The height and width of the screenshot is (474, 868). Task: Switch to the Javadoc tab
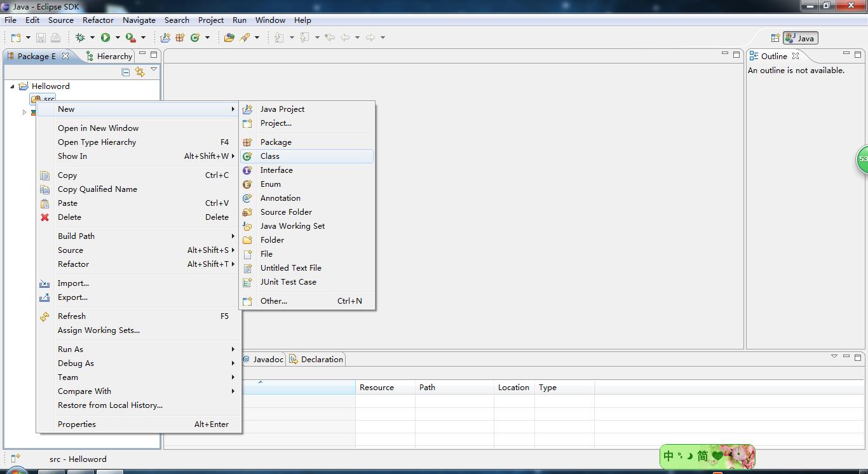click(263, 359)
